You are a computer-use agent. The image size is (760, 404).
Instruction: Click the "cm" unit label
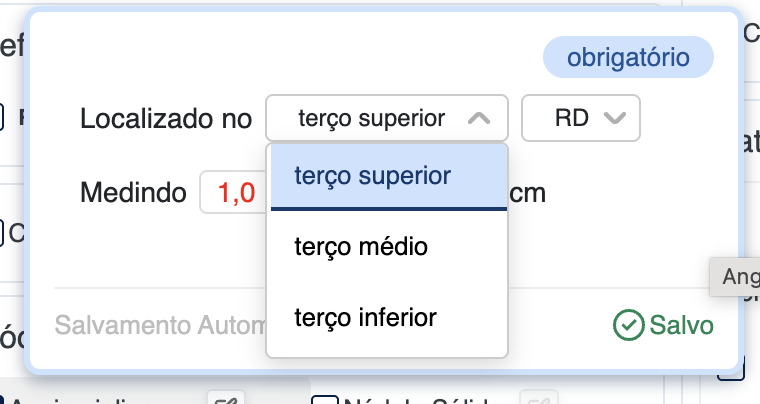coord(528,193)
